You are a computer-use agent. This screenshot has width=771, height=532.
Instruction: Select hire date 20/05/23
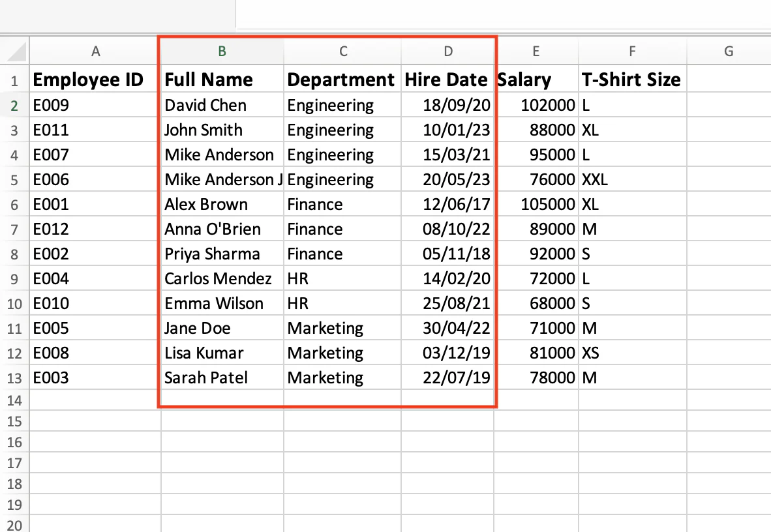[448, 179]
